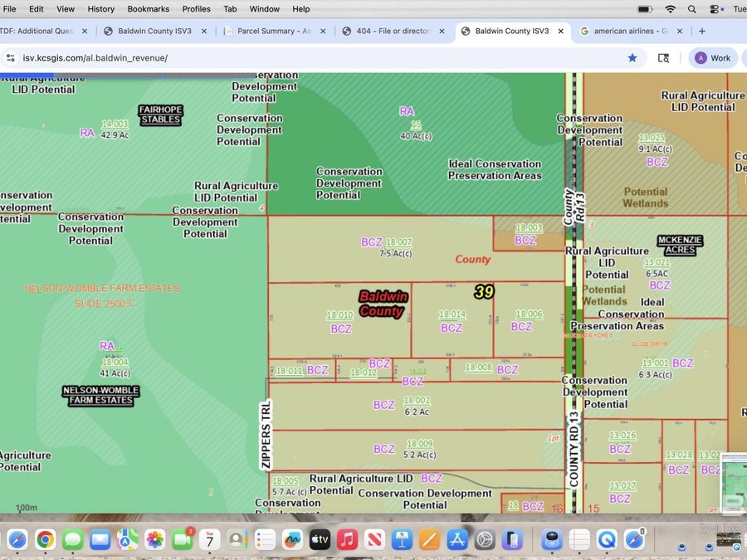Launch Google Chrome from the dock
Screen dimensions: 747x560
[x=45, y=540]
